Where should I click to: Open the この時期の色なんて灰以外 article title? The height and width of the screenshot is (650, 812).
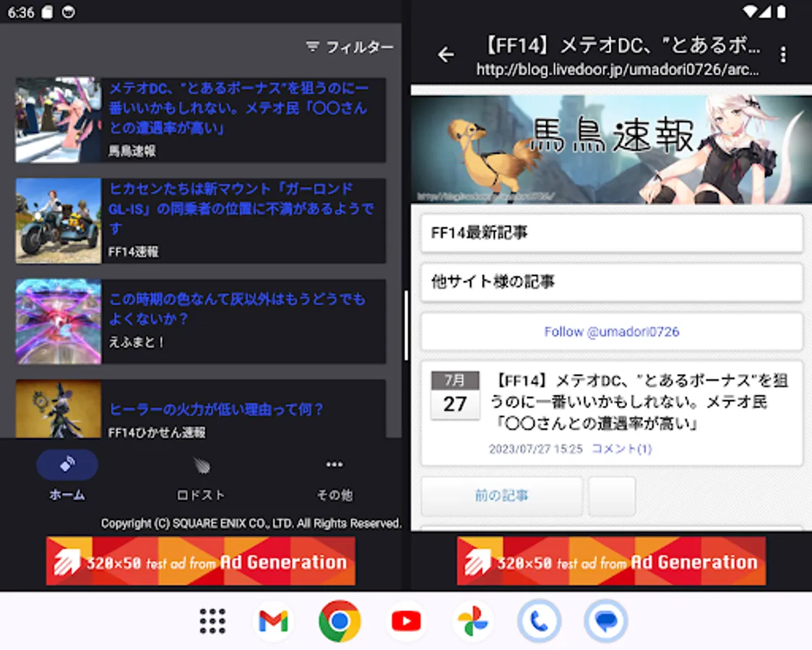237,308
